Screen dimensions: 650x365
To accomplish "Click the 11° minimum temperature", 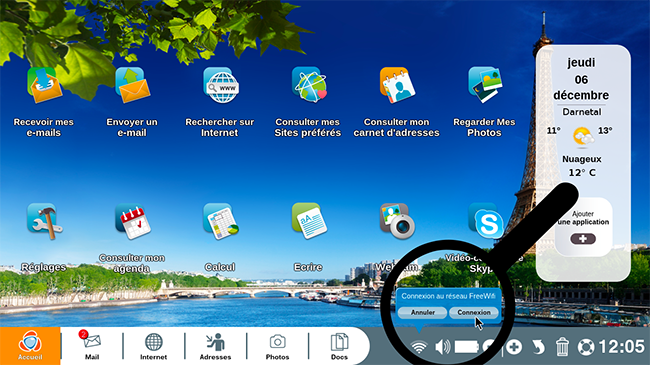I will [553, 131].
